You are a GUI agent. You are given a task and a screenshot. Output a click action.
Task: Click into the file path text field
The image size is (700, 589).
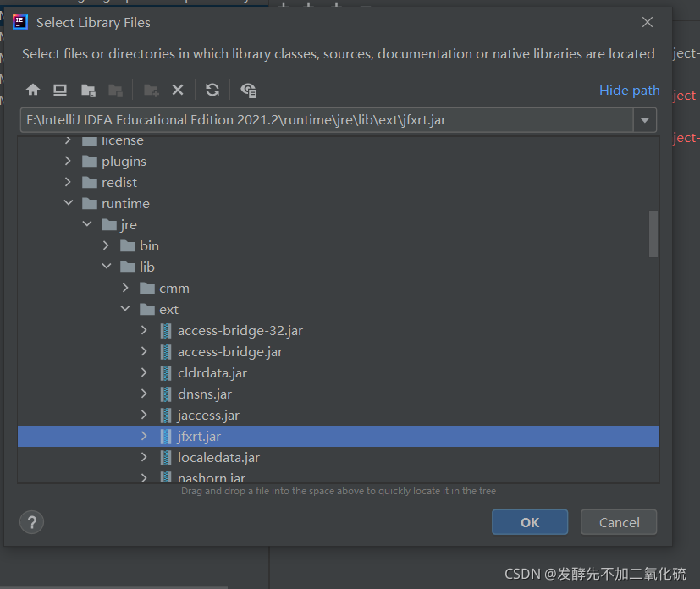click(x=327, y=120)
